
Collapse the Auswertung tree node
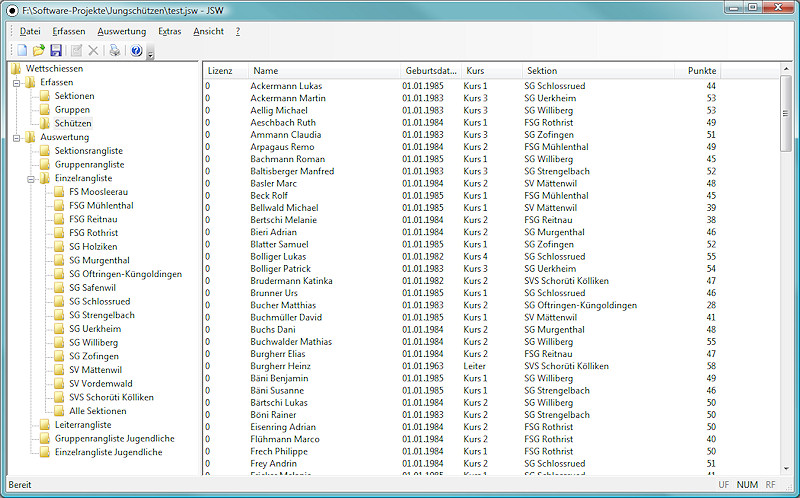17,137
